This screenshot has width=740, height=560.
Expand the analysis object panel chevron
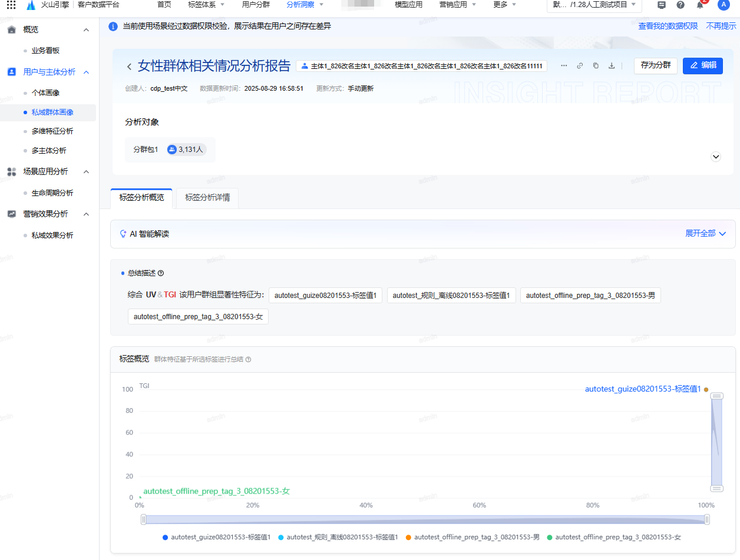tap(716, 157)
